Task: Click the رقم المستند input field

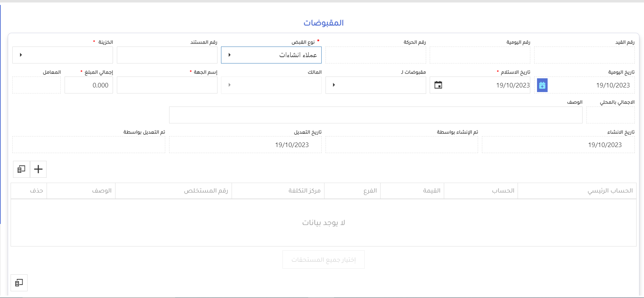Action: (167, 55)
